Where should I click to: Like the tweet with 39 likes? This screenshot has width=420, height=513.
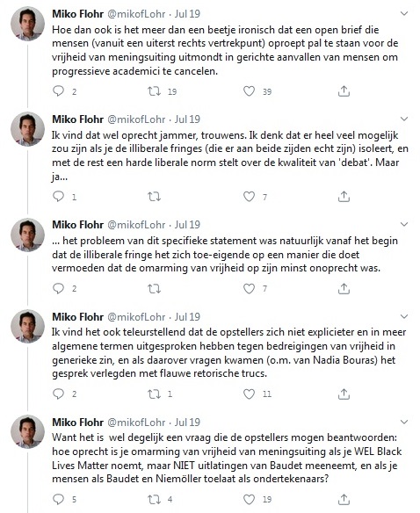pos(250,91)
